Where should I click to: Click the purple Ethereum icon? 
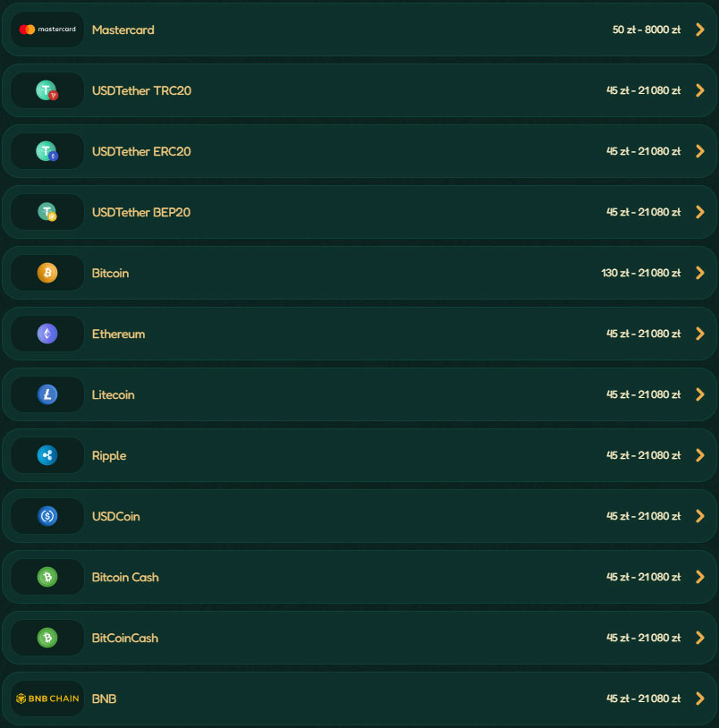point(47,334)
